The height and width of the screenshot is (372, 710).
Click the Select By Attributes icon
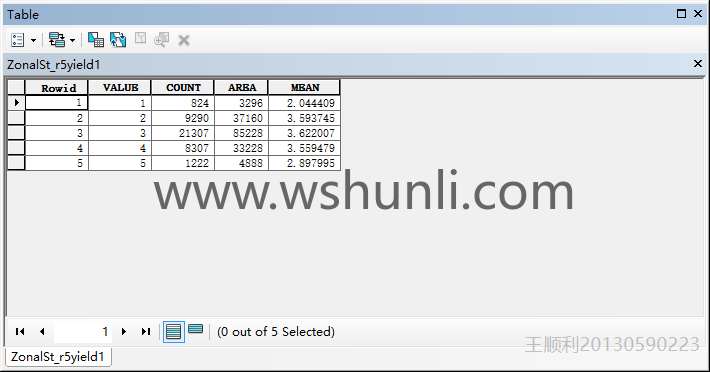(x=96, y=40)
